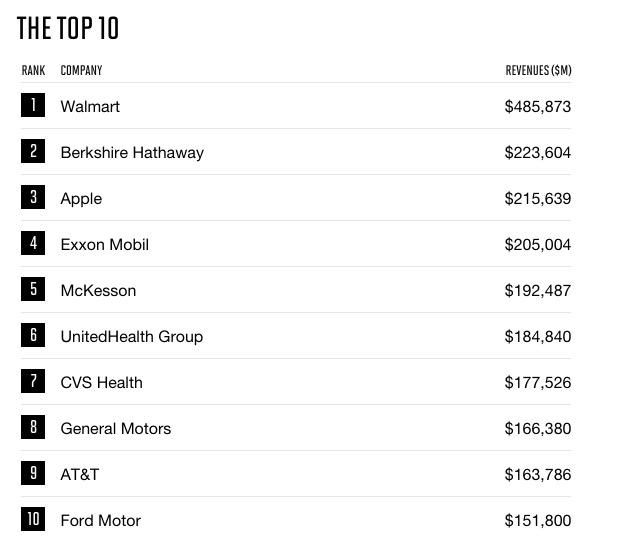Viewport: 618px width, 548px height.
Task: Select the rank 10 badge icon
Action: [x=33, y=519]
